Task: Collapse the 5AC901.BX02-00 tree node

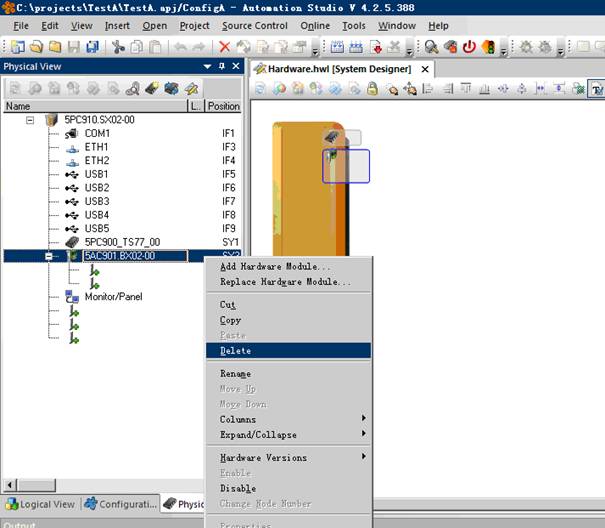Action: [x=48, y=256]
